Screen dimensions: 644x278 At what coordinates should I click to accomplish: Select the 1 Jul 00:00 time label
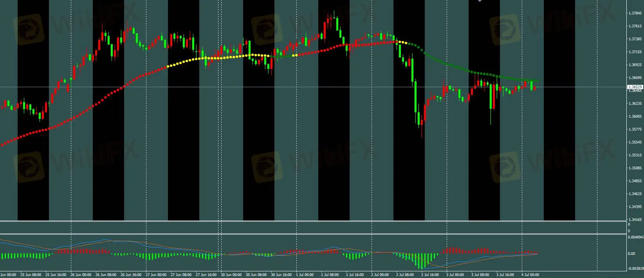[305, 275]
